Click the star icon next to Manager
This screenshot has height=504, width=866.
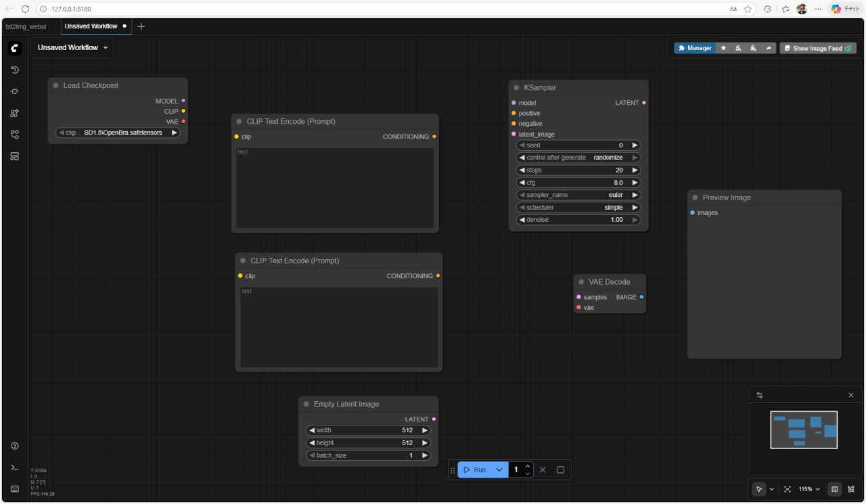[x=723, y=48]
